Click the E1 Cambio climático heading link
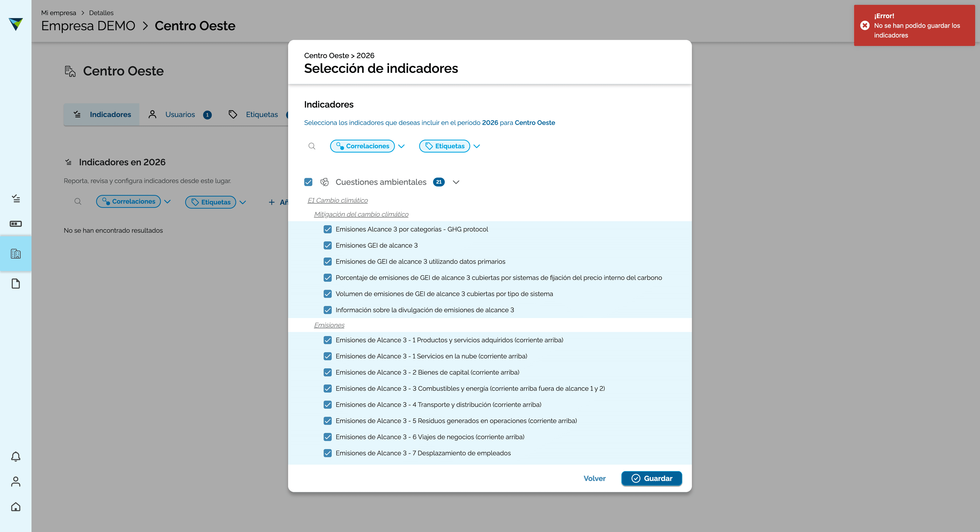The image size is (980, 532). 337,200
